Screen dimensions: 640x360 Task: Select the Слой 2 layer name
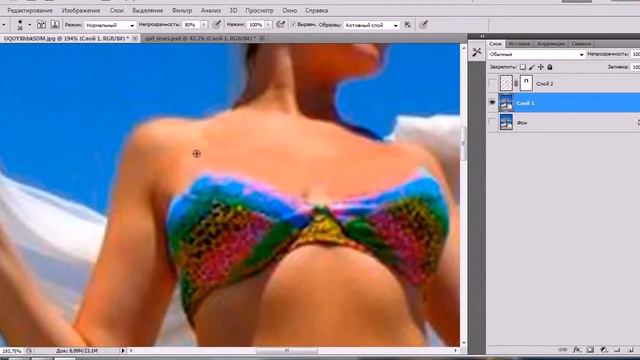pyautogui.click(x=544, y=84)
